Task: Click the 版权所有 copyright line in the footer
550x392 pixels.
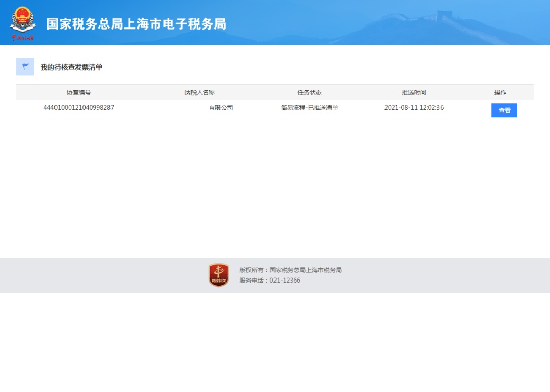Action: point(290,270)
